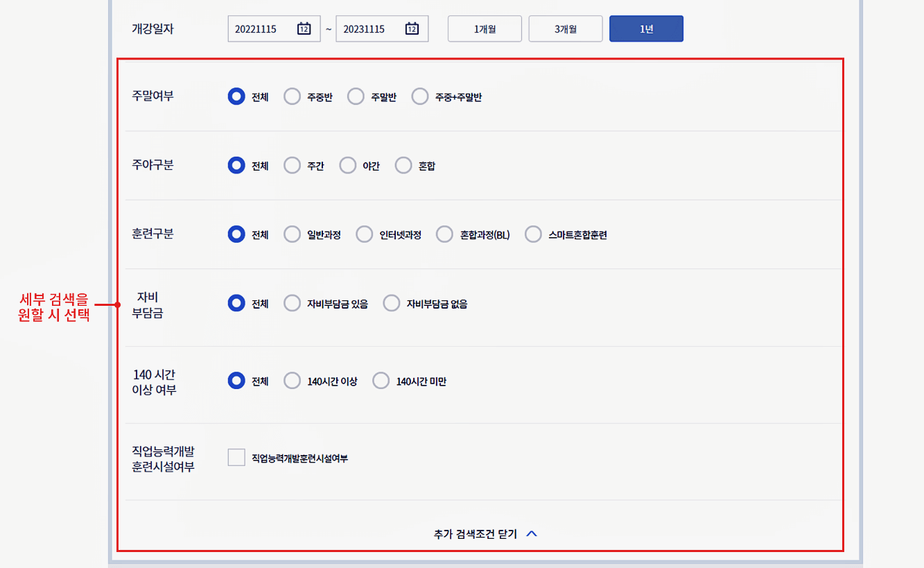Select 전체 radio for 훈련구분
924x568 pixels.
point(236,234)
